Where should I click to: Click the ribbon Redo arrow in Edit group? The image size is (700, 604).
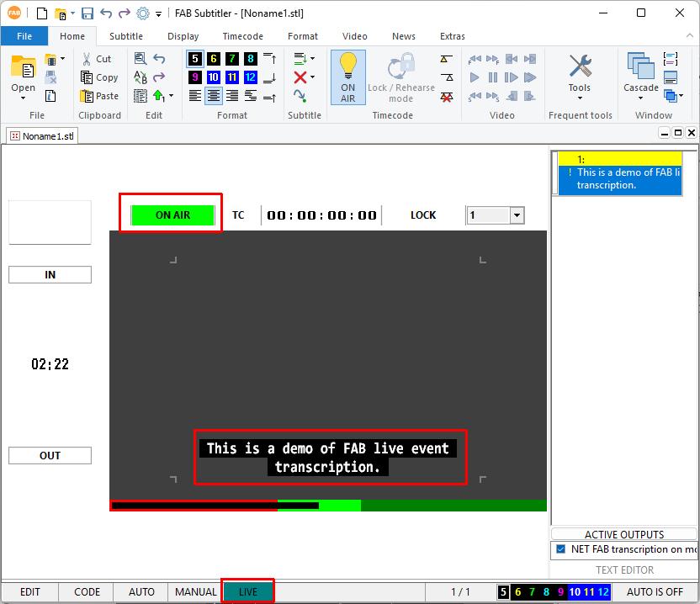(159, 77)
